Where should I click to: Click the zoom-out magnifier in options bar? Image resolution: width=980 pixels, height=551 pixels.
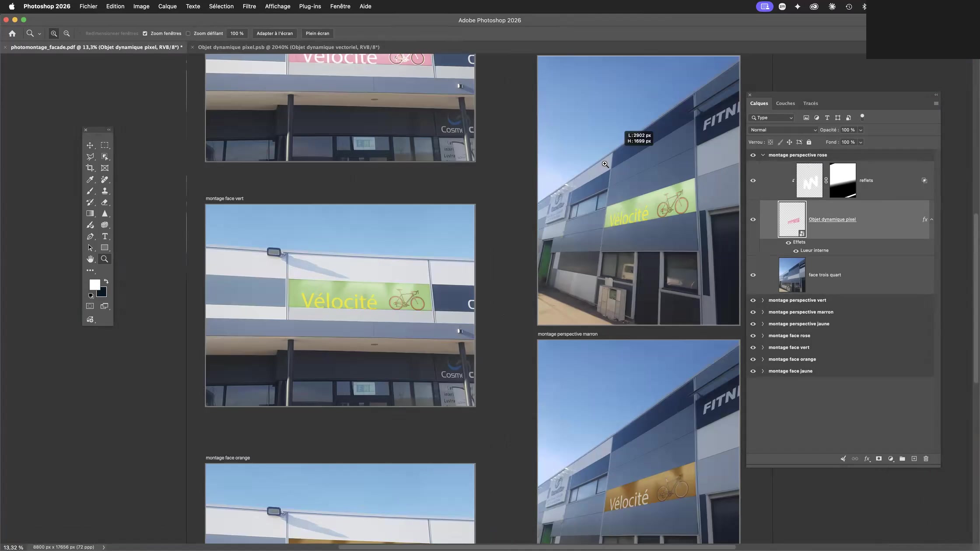pyautogui.click(x=66, y=33)
